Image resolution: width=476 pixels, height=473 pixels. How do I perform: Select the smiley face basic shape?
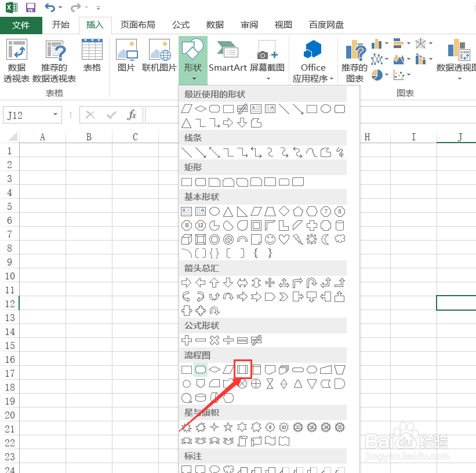[270, 239]
